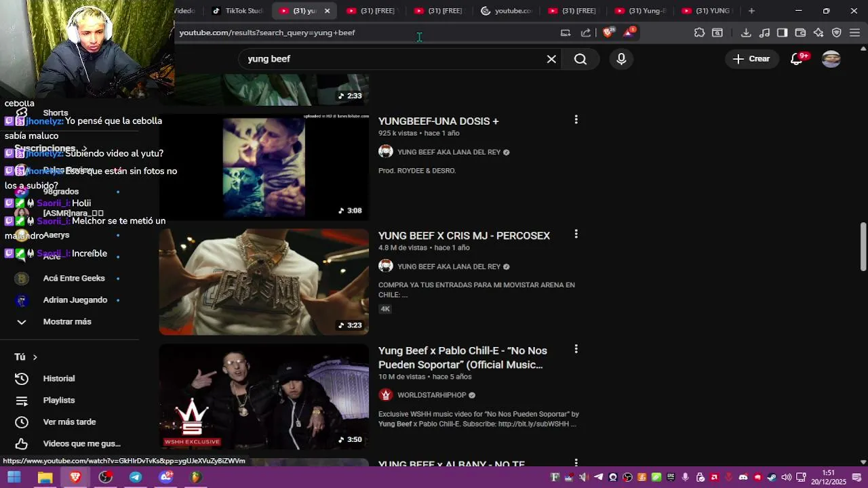Click the share page icon in address bar
The height and width of the screenshot is (488, 868).
click(x=586, y=33)
